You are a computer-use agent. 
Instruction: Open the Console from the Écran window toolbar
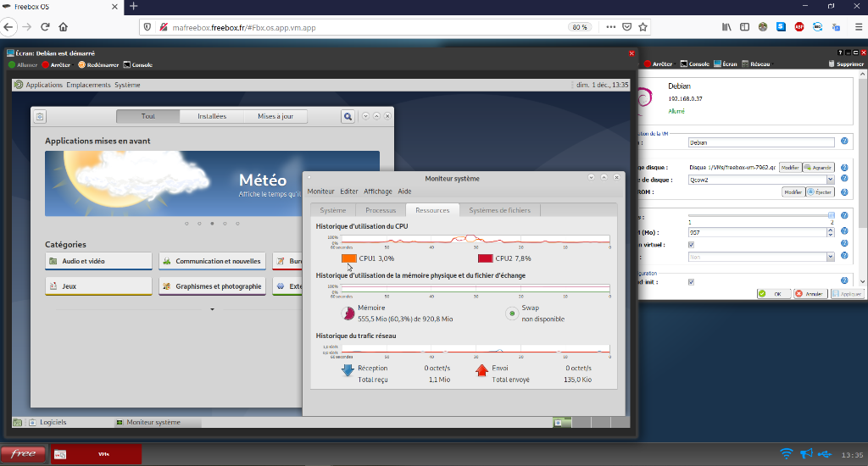tap(137, 64)
